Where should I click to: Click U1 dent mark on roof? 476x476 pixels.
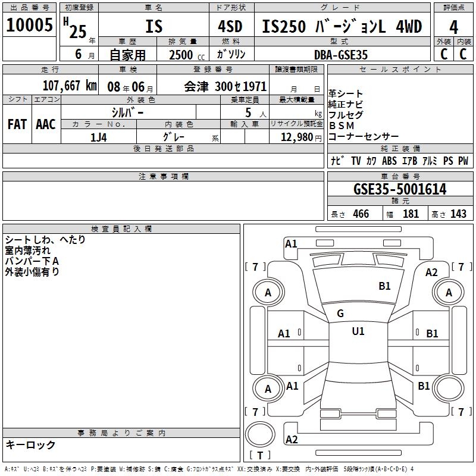(358, 331)
